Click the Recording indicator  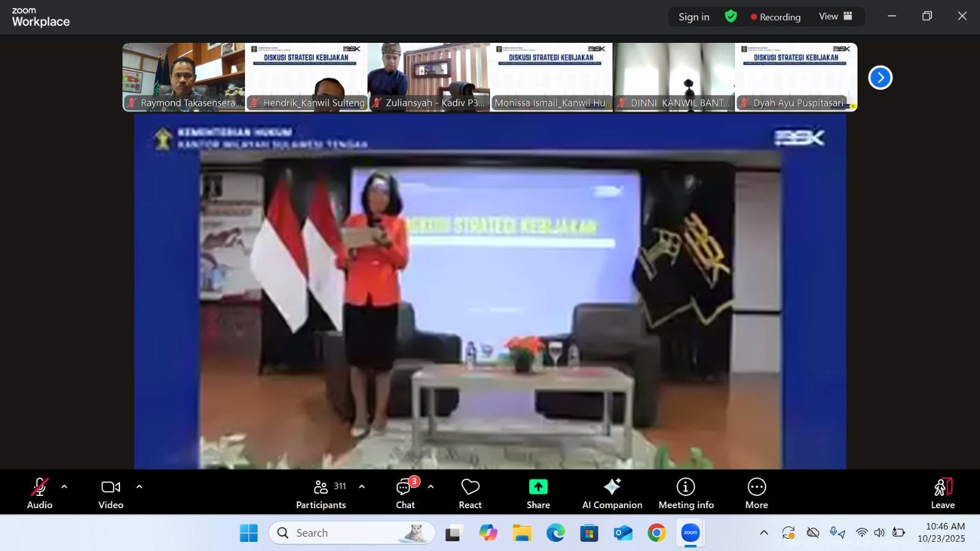coord(775,17)
